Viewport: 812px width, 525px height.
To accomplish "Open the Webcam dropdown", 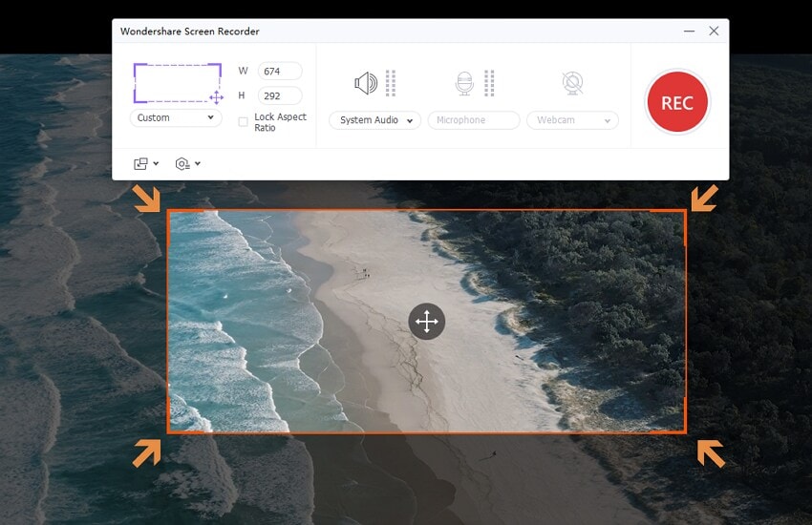I will (572, 120).
